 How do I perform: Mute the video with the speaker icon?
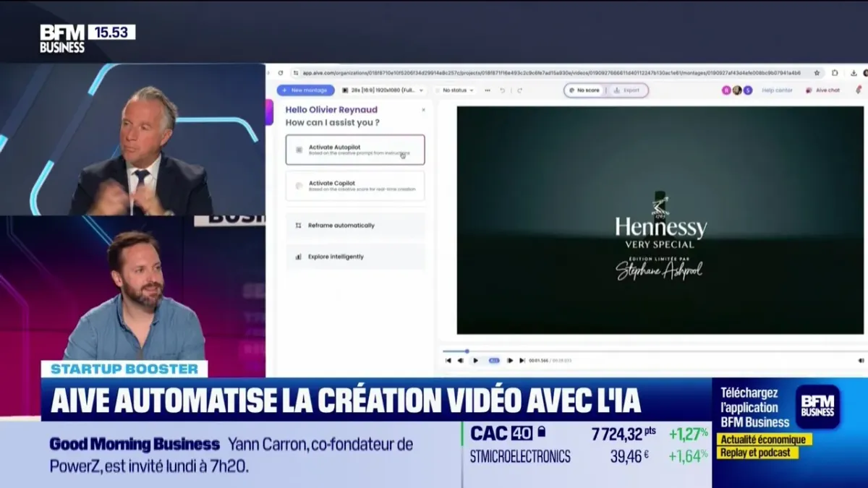860,360
